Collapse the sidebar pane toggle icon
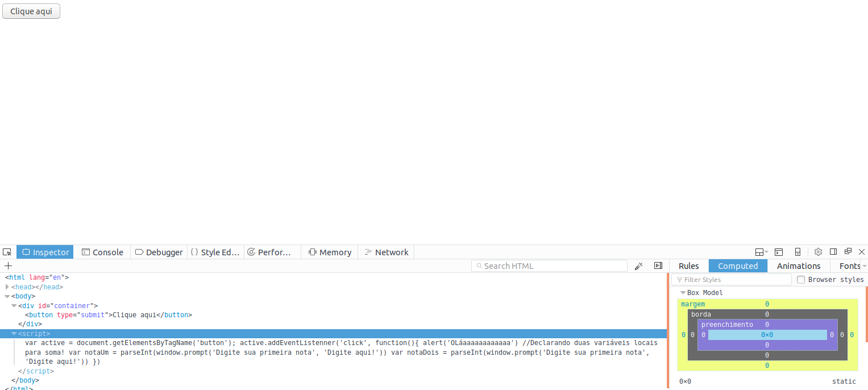Viewport: 868px width, 390px height. point(658,265)
